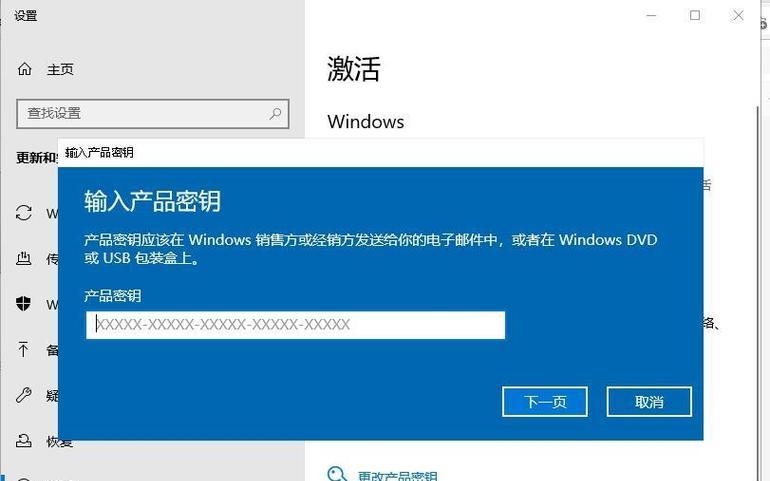Maximize the 设置 Settings window

[695, 16]
